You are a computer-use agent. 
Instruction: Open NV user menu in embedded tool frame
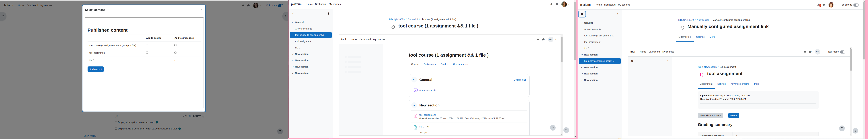552,40
